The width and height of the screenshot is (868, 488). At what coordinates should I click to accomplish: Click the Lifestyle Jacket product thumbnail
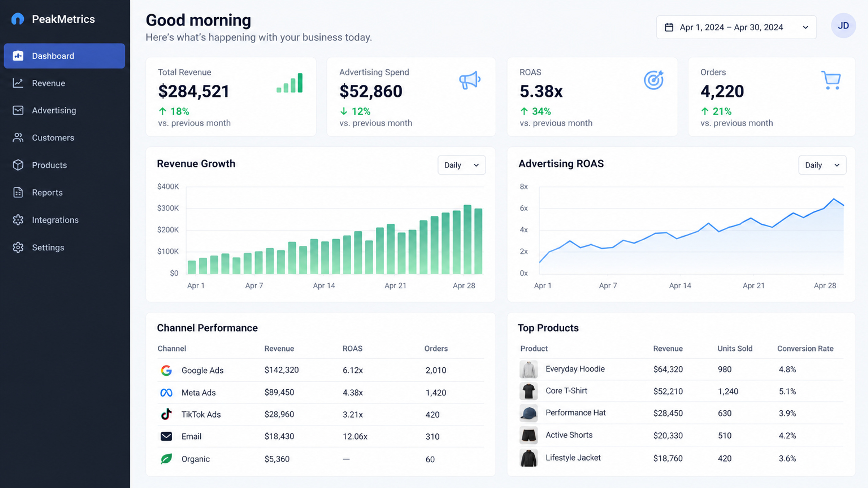coord(528,458)
